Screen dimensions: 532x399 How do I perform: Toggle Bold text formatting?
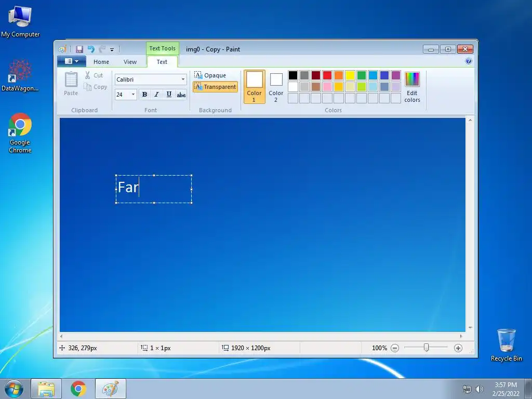click(x=144, y=95)
